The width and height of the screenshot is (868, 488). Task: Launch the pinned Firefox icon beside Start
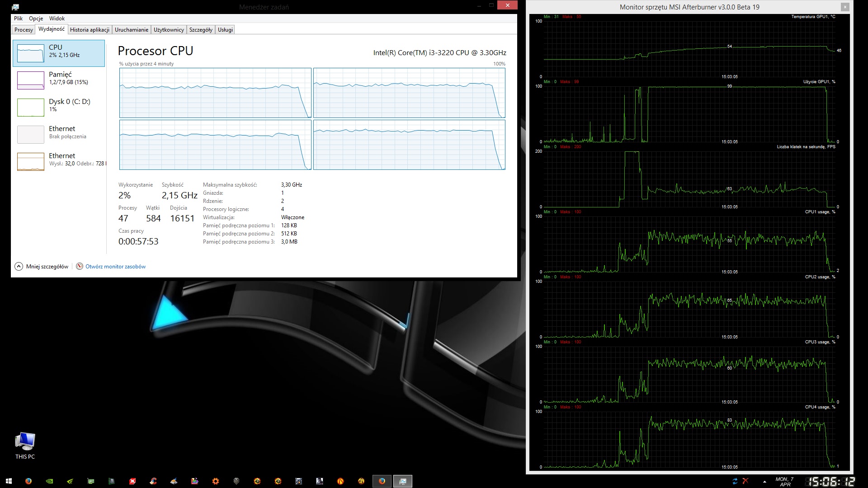pos(28,481)
